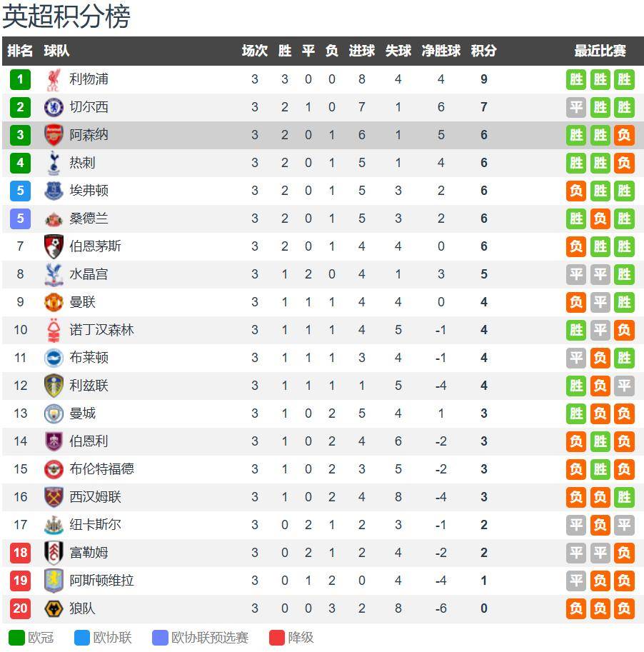This screenshot has width=644, height=652.
Task: Sort table by 净胜球 column header
Action: (441, 51)
